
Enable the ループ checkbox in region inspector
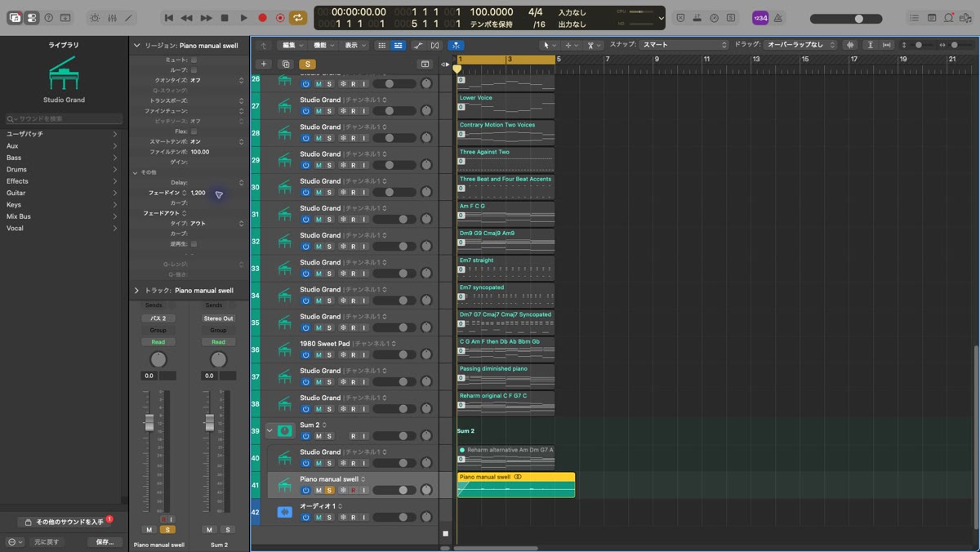pyautogui.click(x=194, y=70)
